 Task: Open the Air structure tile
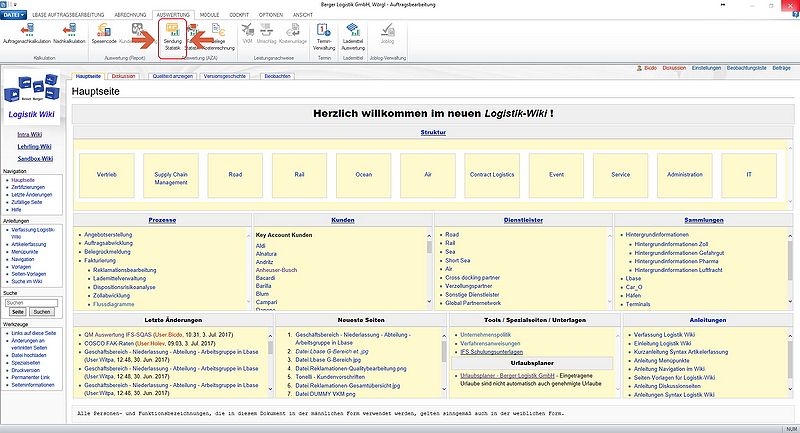pyautogui.click(x=428, y=175)
